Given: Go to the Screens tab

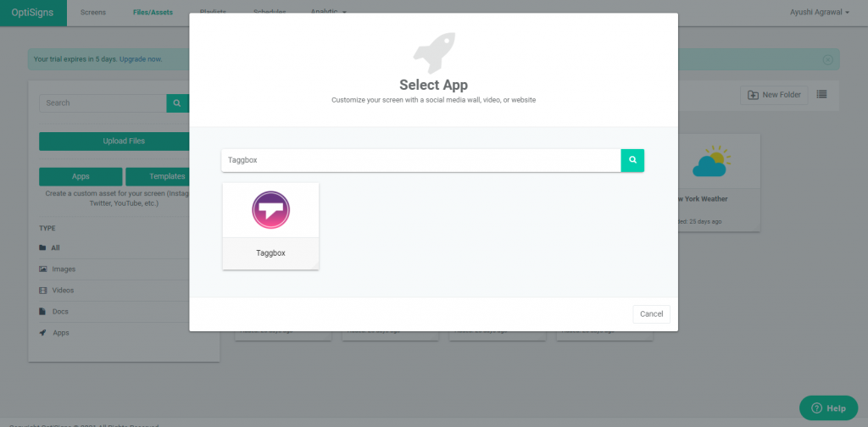Looking at the screenshot, I should click(93, 12).
